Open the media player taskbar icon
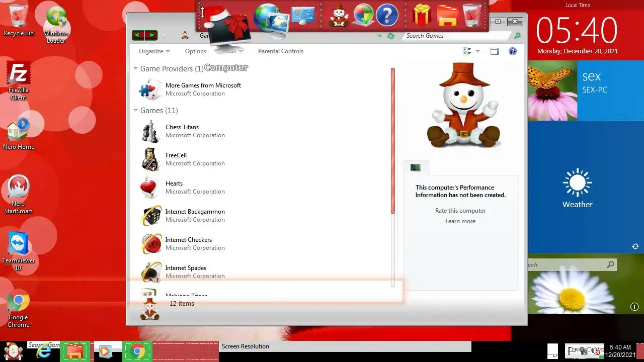The width and height of the screenshot is (644, 362). coord(106,351)
